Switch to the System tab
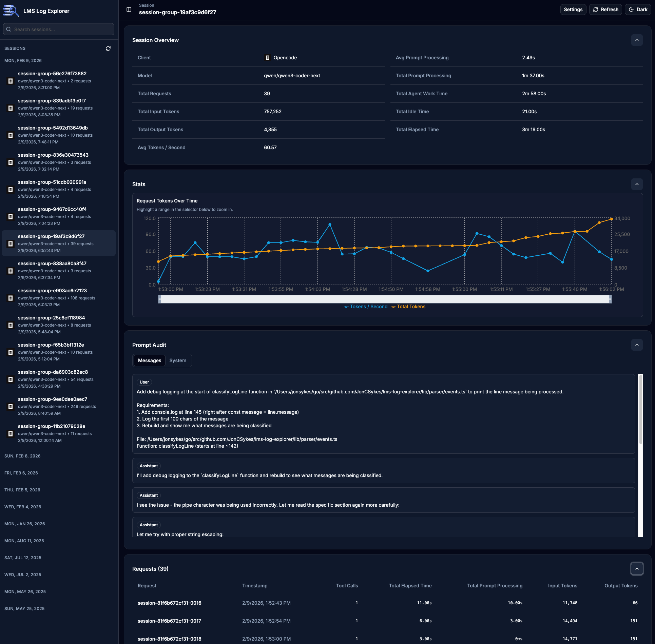 (x=178, y=360)
